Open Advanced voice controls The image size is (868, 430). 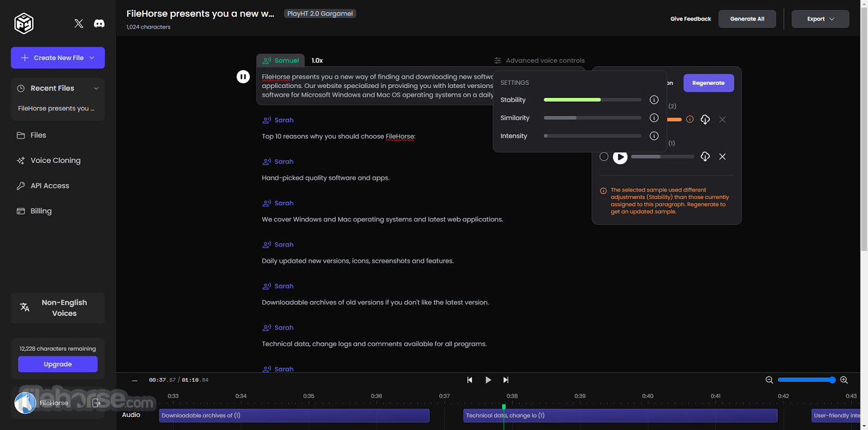pyautogui.click(x=539, y=61)
